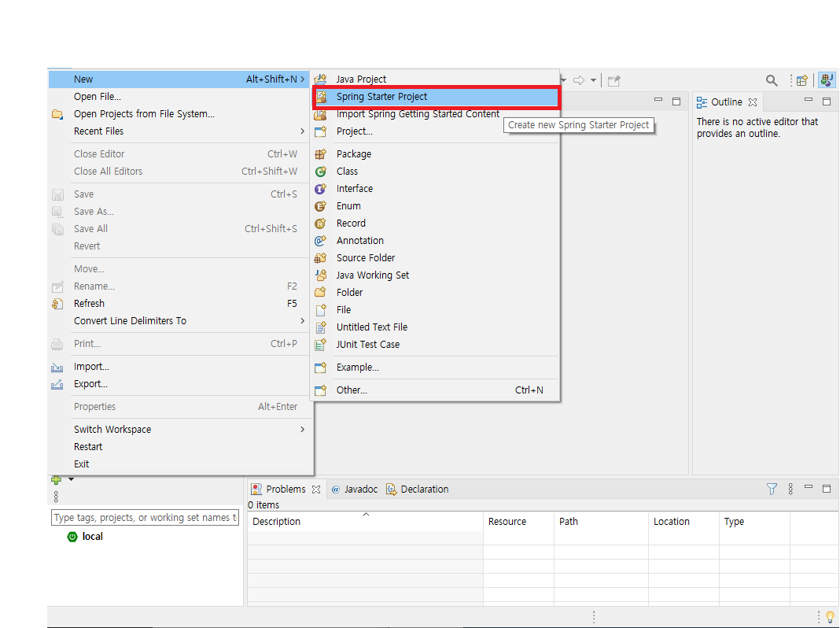The height and width of the screenshot is (628, 840).
Task: Switch to the Javadoc tab
Action: pos(355,489)
